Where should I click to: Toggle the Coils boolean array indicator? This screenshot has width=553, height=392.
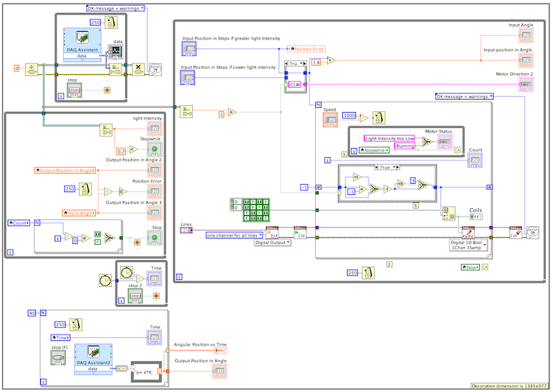point(476,216)
